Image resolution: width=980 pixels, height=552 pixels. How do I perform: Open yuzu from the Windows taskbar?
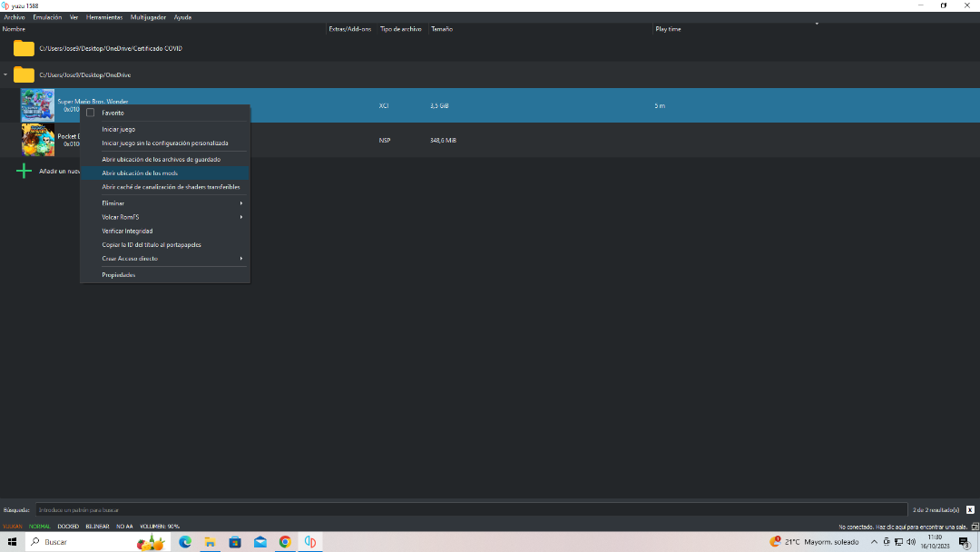309,542
